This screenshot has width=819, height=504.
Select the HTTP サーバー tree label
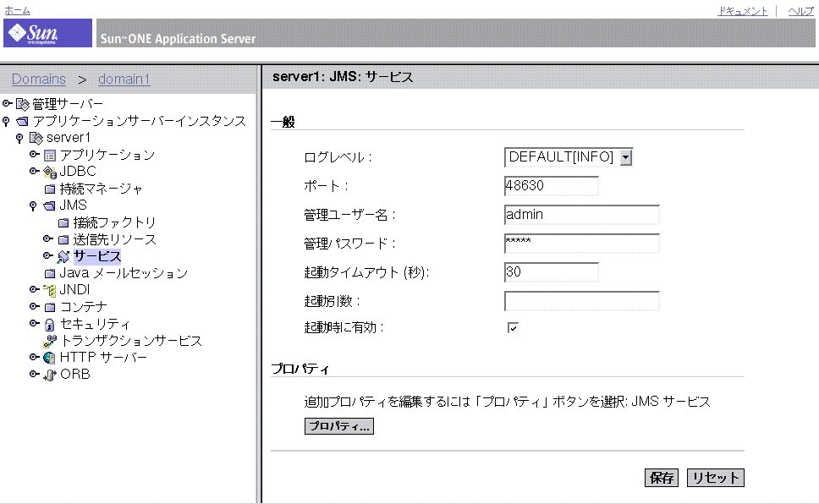[103, 357]
